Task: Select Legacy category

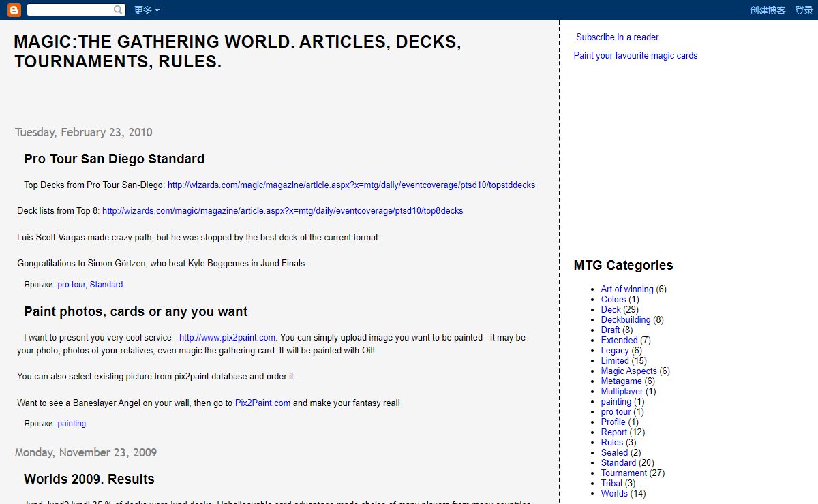Action: coord(615,351)
